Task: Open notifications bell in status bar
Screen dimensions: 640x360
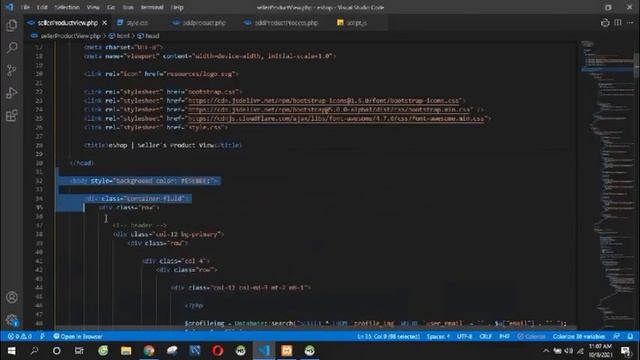Action: pyautogui.click(x=630, y=336)
